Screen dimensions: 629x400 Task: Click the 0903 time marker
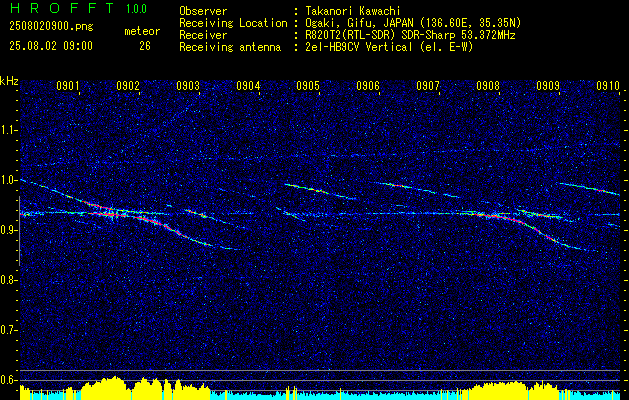pos(188,85)
